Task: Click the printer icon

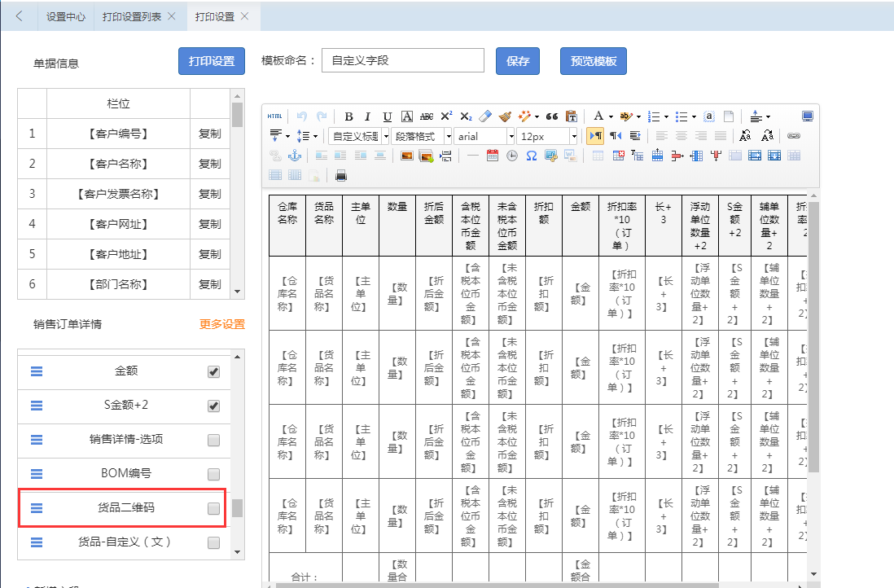Action: pos(341,176)
